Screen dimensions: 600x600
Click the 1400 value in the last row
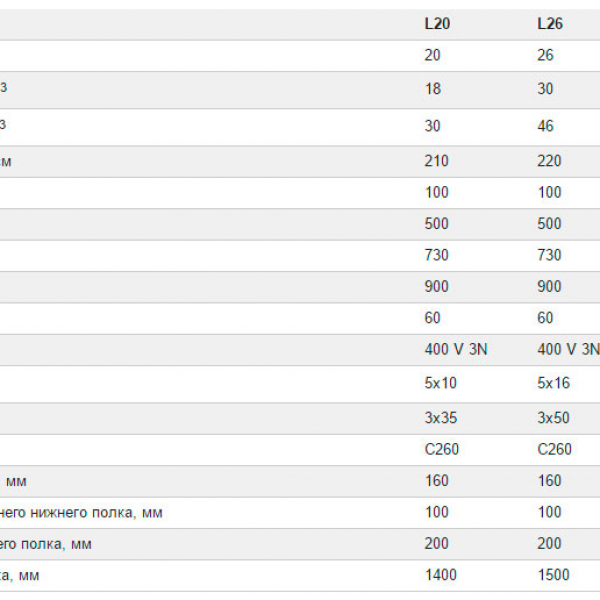(441, 575)
